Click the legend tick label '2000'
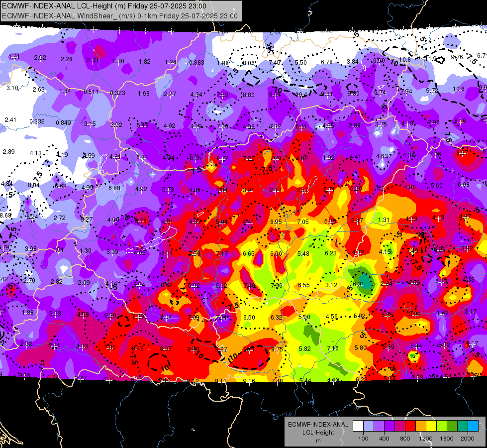 [x=468, y=439]
